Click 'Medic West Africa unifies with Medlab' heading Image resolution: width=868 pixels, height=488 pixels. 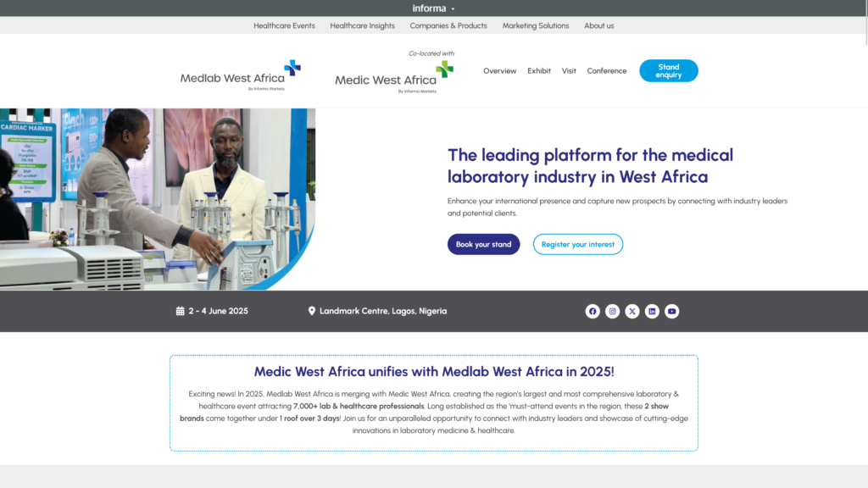tap(433, 371)
